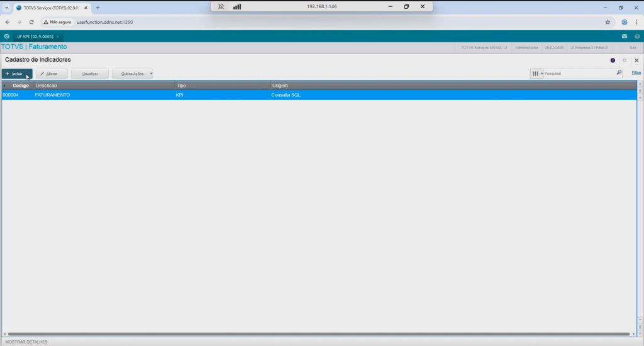Image resolution: width=644 pixels, height=346 pixels.
Task: Click the Incluir button to add indicator
Action: (17, 74)
